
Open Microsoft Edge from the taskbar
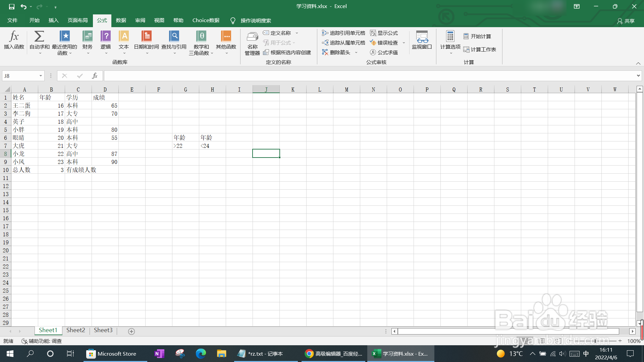pos(201,354)
